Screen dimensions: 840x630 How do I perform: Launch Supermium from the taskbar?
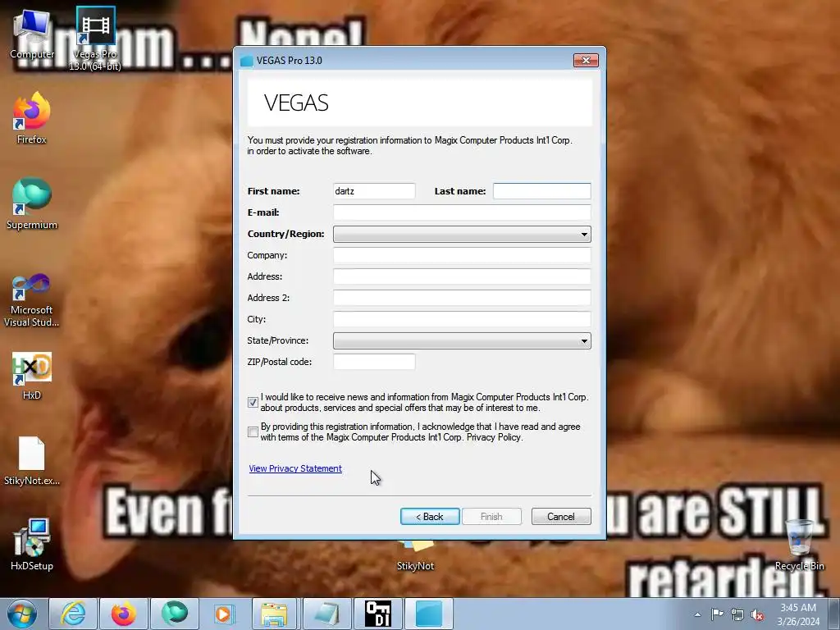pyautogui.click(x=175, y=614)
